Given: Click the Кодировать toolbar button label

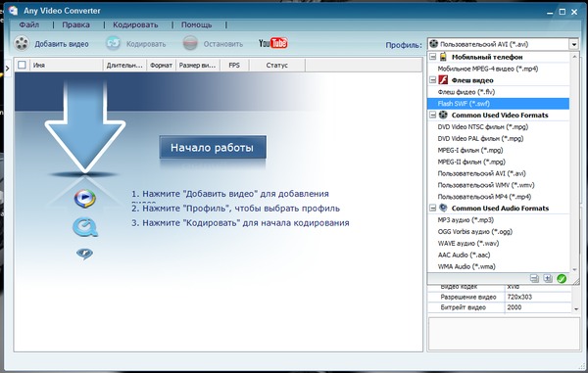Looking at the screenshot, I should coord(146,44).
